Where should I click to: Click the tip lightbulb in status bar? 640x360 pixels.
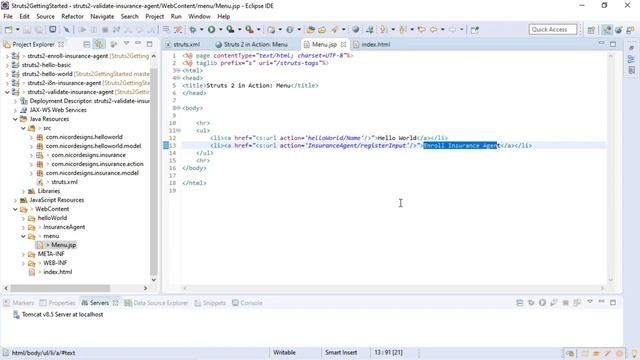[x=634, y=353]
